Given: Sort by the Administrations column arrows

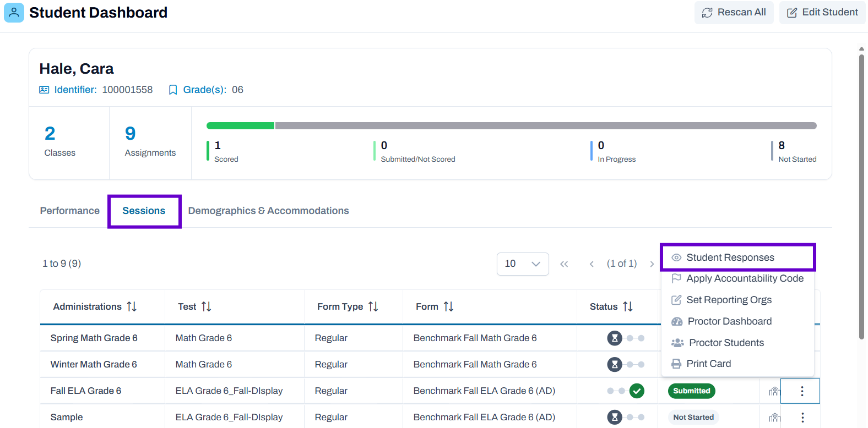Looking at the screenshot, I should [x=132, y=306].
